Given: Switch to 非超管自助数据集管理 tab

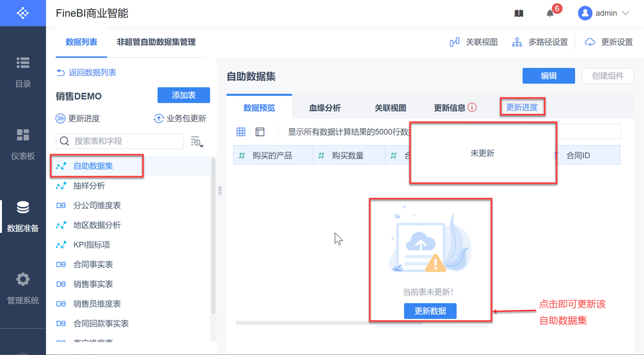Looking at the screenshot, I should coord(156,42).
